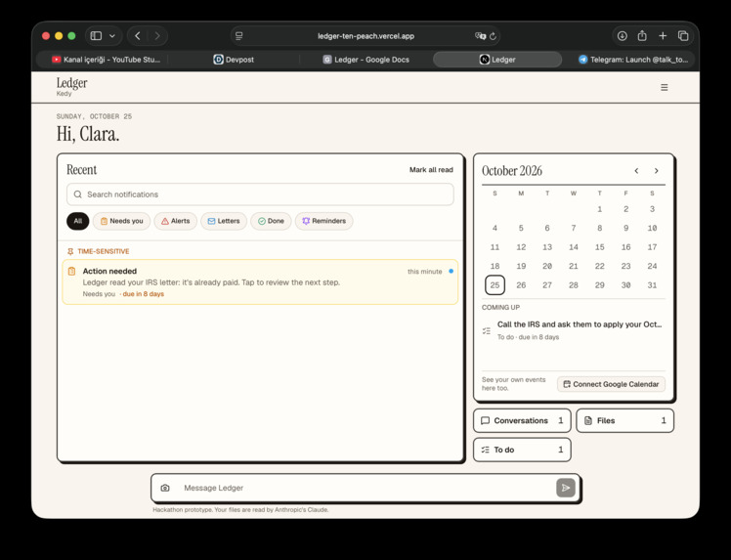Click the Safari share icon
Image resolution: width=731 pixels, height=560 pixels.
[x=642, y=36]
